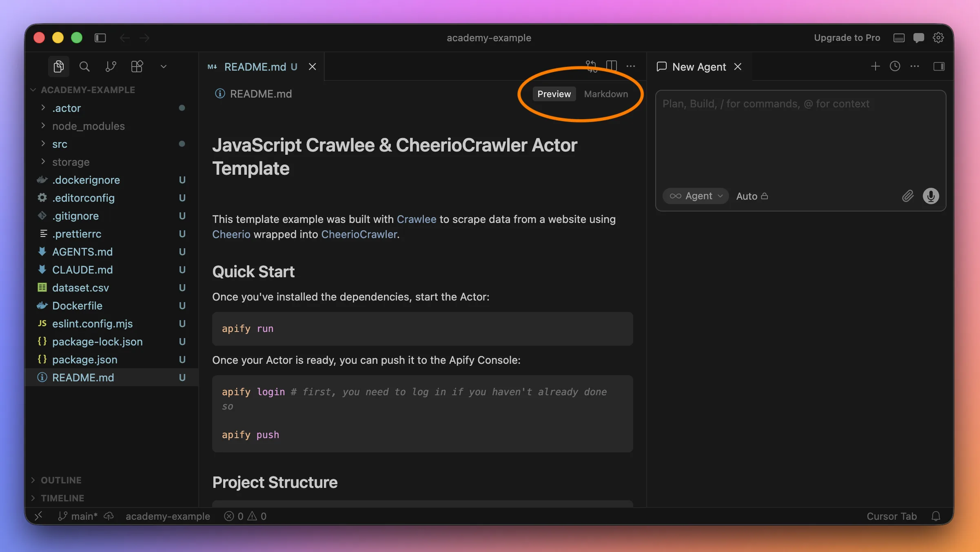Follow the Cheerio link
The width and height of the screenshot is (980, 552).
(x=231, y=234)
